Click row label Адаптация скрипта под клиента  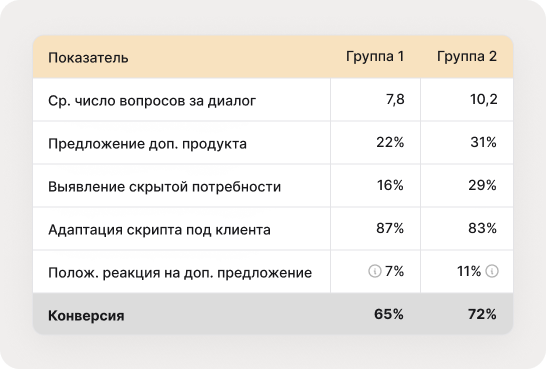click(x=159, y=230)
